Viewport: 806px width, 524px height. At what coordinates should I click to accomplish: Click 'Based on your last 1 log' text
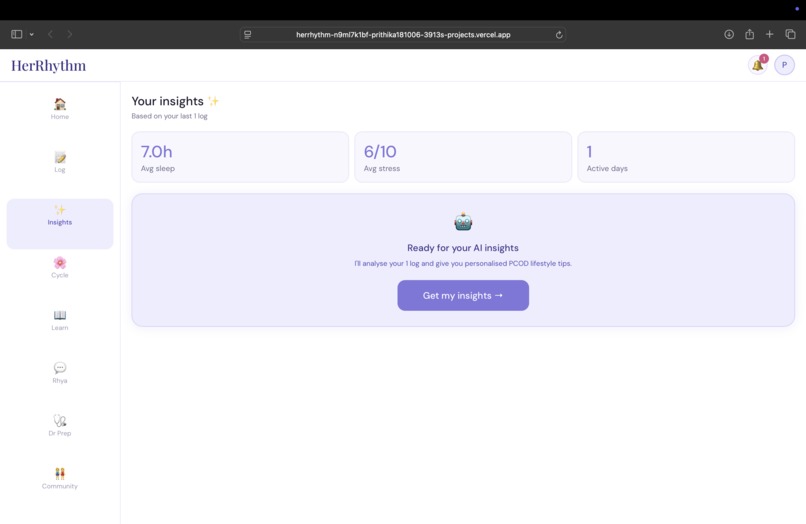(170, 116)
